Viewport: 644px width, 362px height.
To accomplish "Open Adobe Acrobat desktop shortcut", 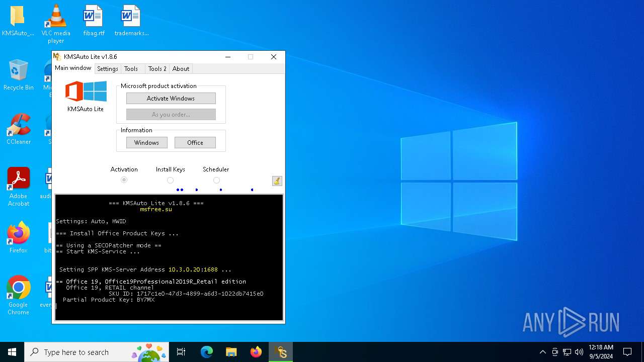I will 18,187.
